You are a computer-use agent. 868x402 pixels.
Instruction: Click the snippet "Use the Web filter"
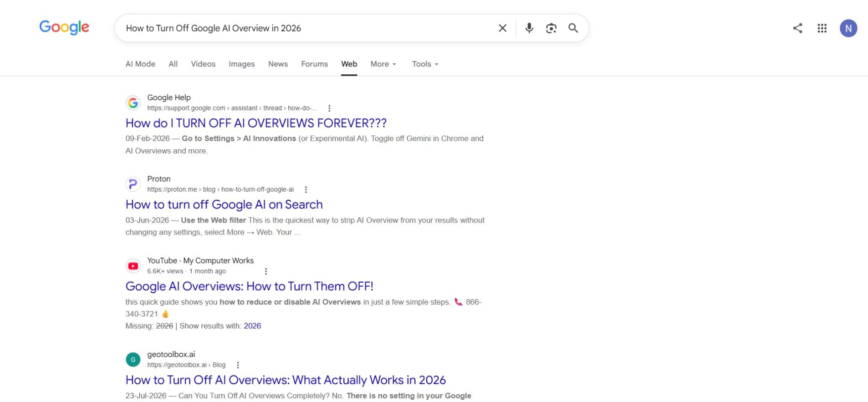[213, 220]
